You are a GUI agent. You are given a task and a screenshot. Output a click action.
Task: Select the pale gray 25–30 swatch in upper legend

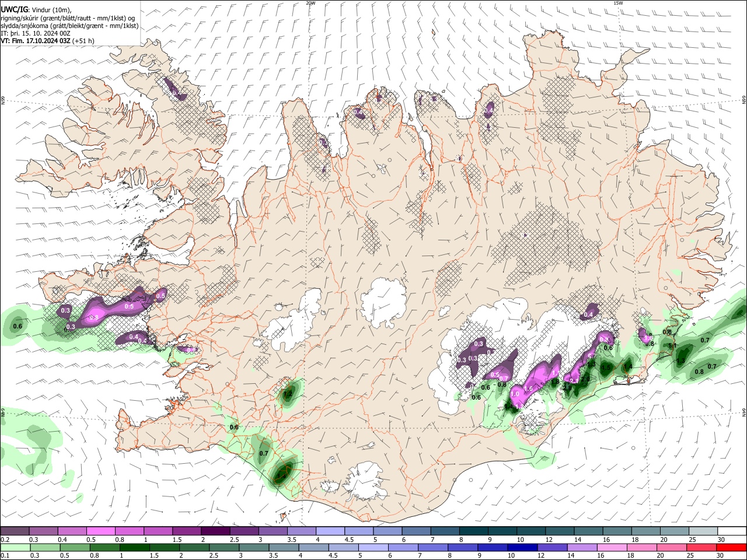703,531
